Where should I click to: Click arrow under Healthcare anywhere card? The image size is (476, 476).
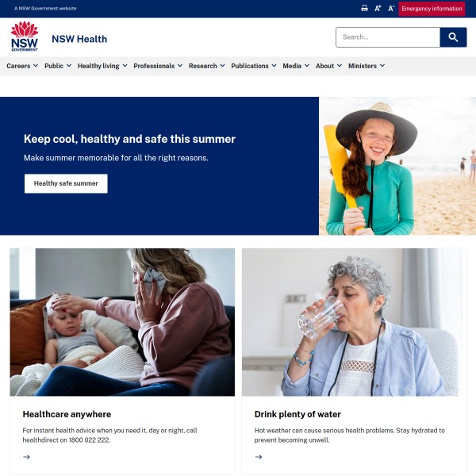(26, 457)
